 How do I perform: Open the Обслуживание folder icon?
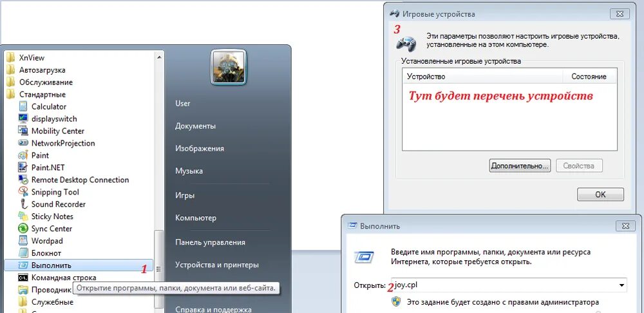[x=11, y=82]
